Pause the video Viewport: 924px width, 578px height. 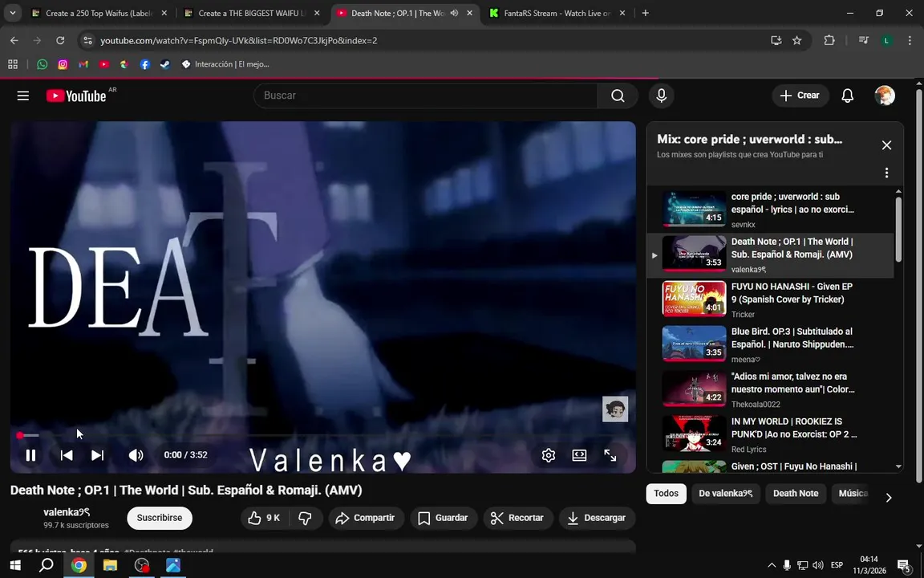[x=30, y=454]
